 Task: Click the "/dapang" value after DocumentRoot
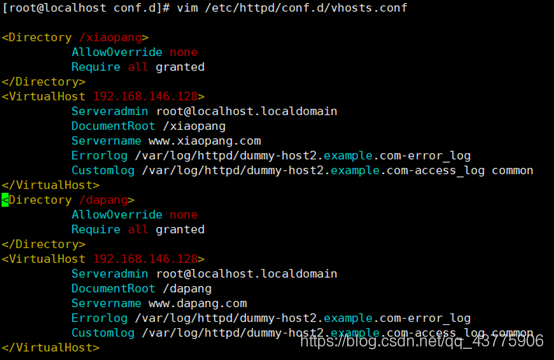coord(187,289)
